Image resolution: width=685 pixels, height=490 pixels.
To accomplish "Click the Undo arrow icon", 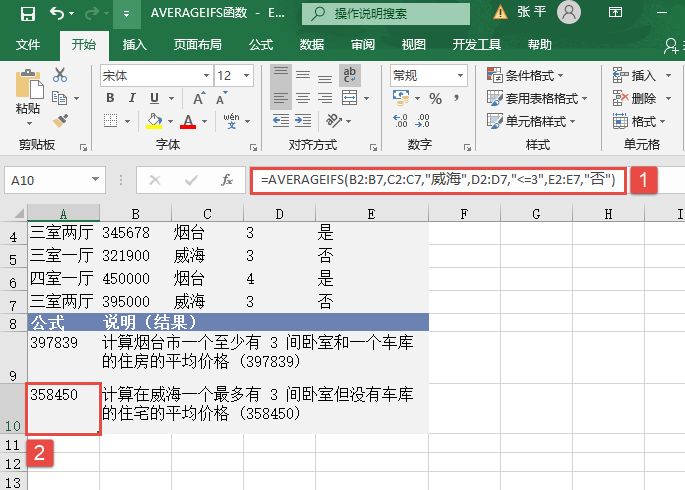I will 57,14.
